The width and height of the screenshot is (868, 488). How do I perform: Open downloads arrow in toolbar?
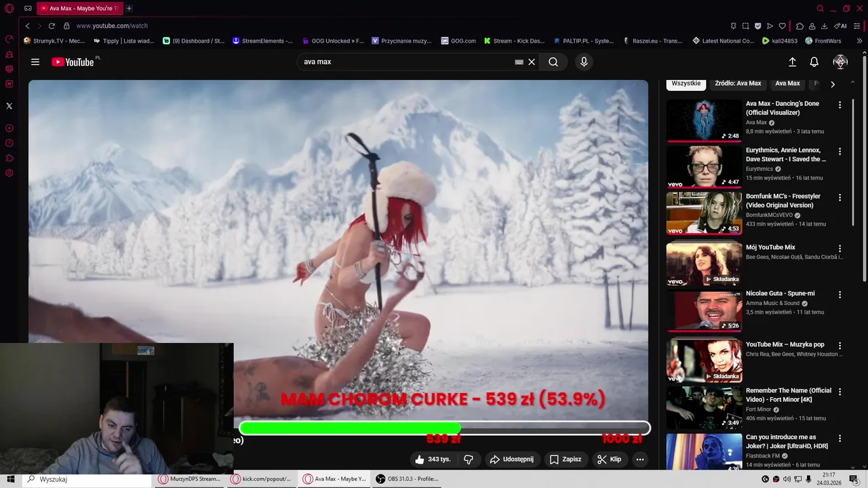[x=824, y=26]
